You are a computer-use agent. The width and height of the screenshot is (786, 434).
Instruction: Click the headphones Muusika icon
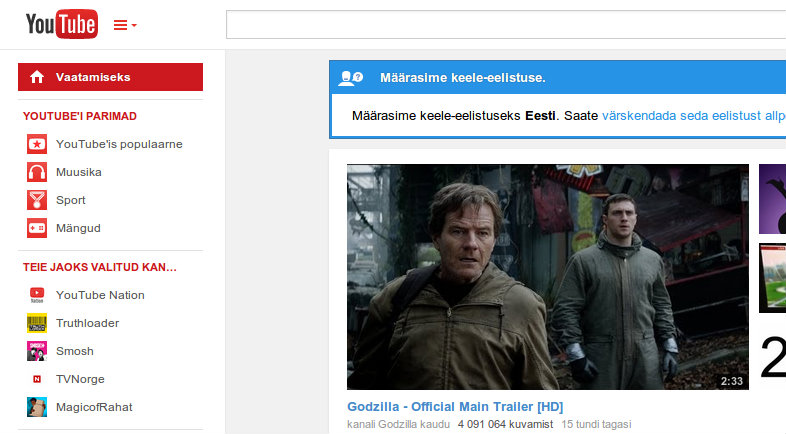[37, 172]
